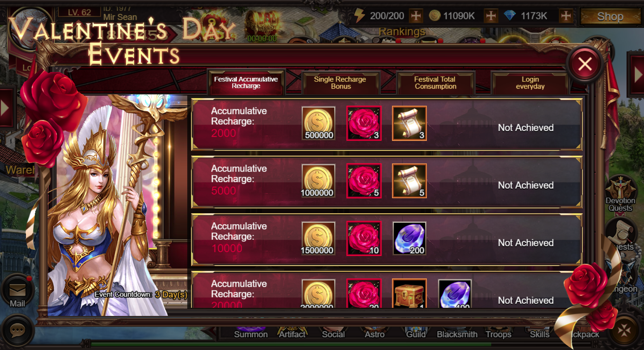Open the chat bubble icon
Image resolution: width=644 pixels, height=350 pixels.
(x=17, y=331)
